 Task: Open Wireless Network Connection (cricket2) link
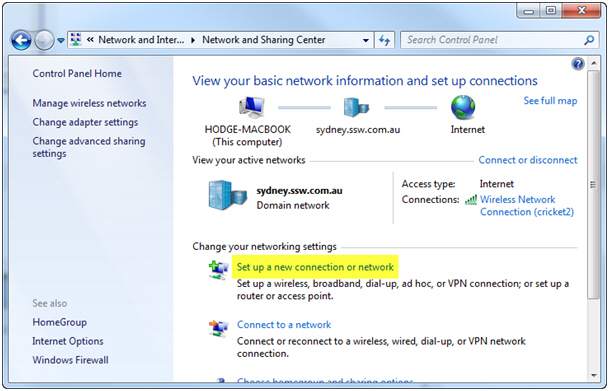527,205
